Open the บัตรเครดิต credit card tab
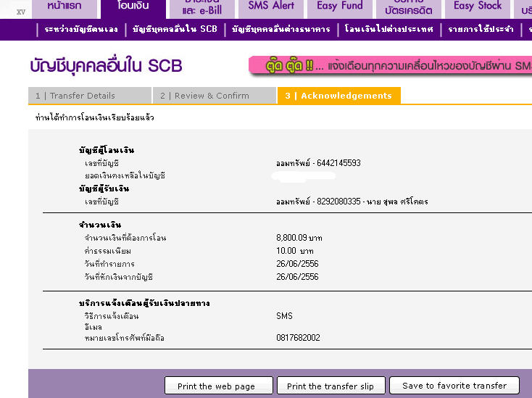This screenshot has height=398, width=532. tap(409, 8)
